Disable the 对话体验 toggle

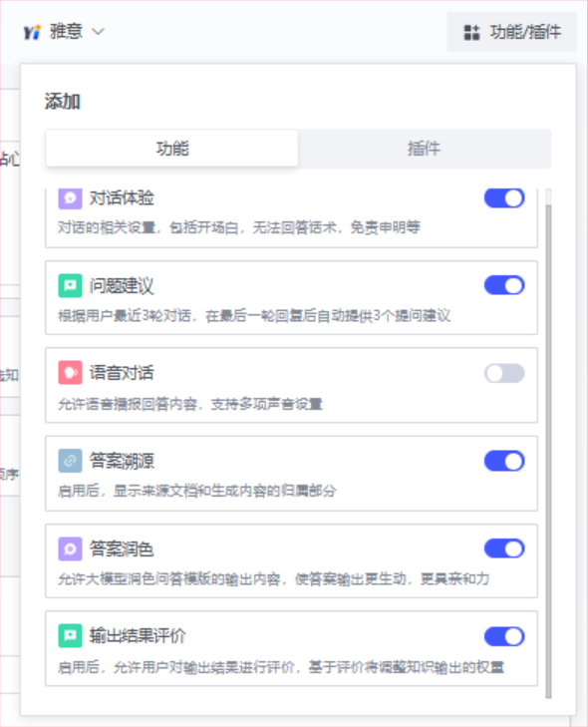click(x=504, y=198)
